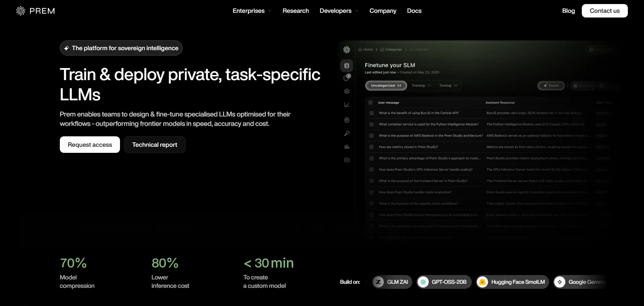Open the API key icon in sidebar

347,133
